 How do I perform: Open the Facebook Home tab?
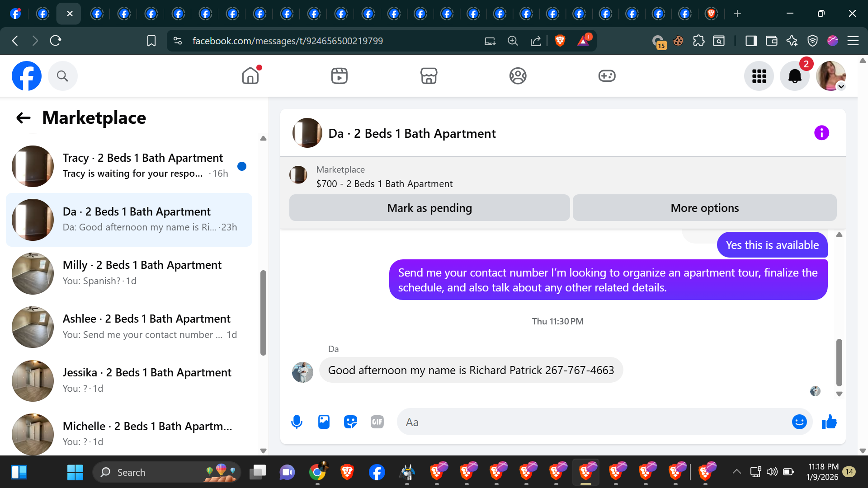tap(250, 76)
